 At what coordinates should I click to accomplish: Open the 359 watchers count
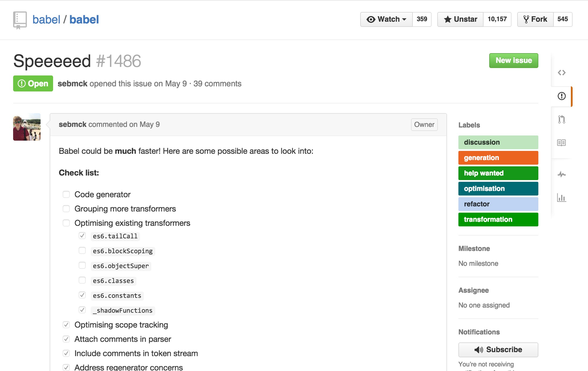click(x=422, y=19)
